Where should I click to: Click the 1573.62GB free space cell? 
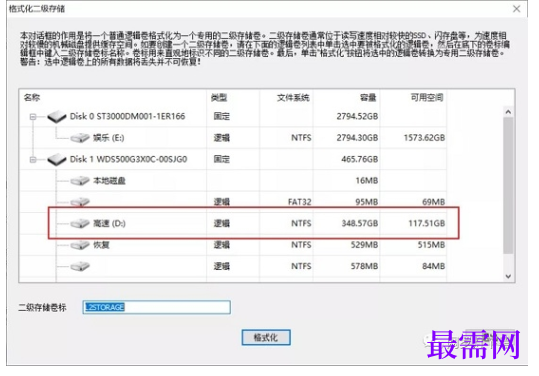424,138
